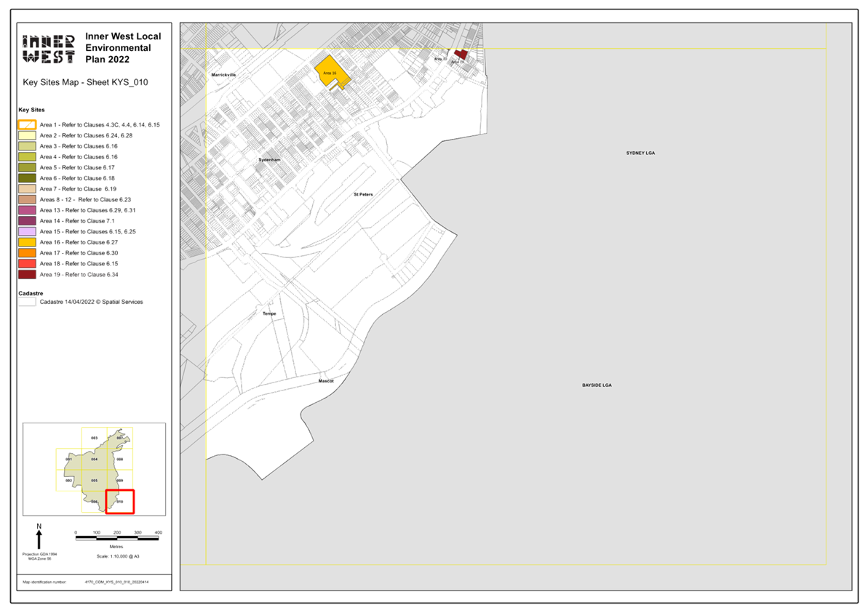Click the Sydenham suburb label
The image size is (868, 613).
269,159
